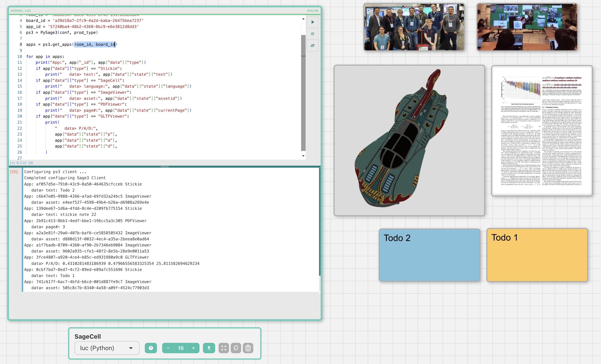Click output App a2a3e81f ImageViewer line

[x=88, y=233]
